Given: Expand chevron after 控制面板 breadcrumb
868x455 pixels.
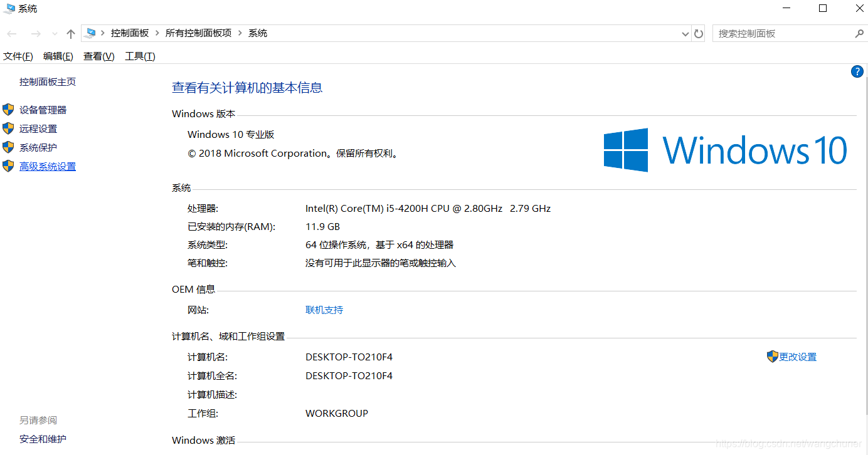Looking at the screenshot, I should point(157,33).
